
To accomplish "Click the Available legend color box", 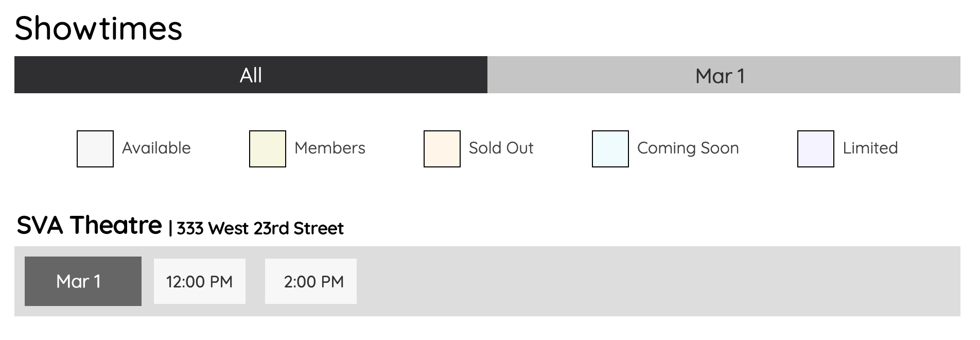I will pyautogui.click(x=95, y=149).
